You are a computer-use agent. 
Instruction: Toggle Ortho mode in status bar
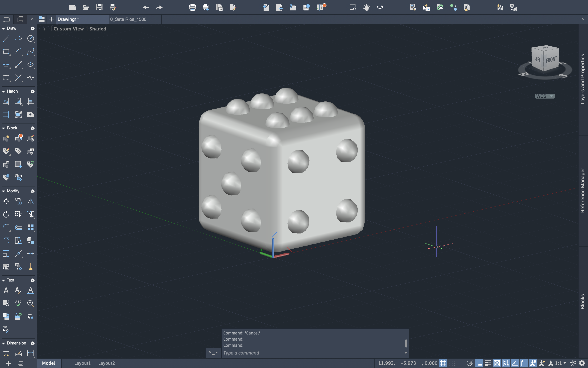point(461,363)
